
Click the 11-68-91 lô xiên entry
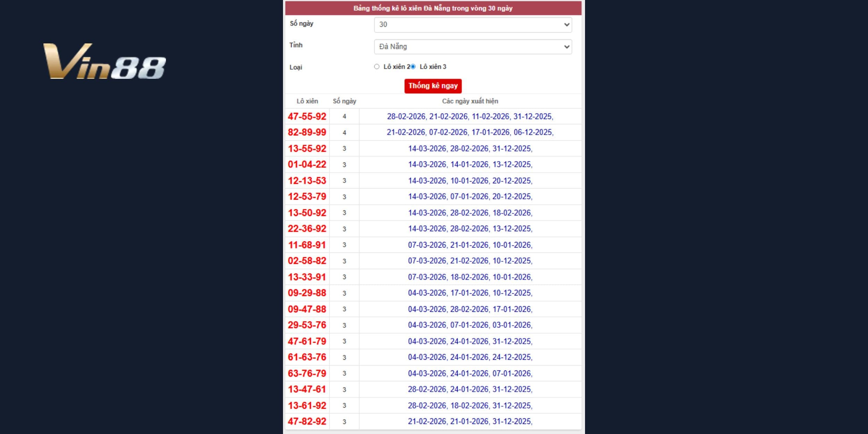click(x=307, y=245)
